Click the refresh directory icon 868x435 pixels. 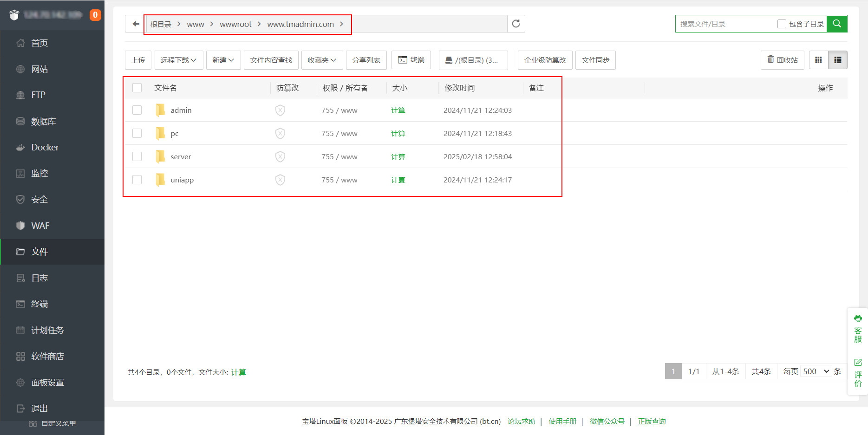pyautogui.click(x=516, y=24)
